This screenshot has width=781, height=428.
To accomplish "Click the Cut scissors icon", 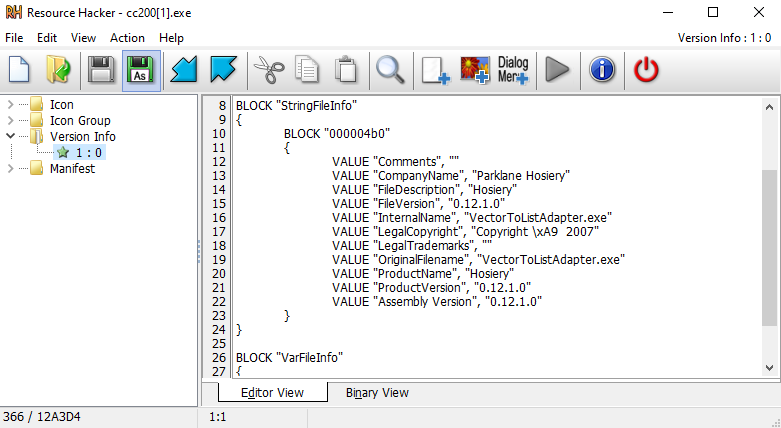I will 269,70.
